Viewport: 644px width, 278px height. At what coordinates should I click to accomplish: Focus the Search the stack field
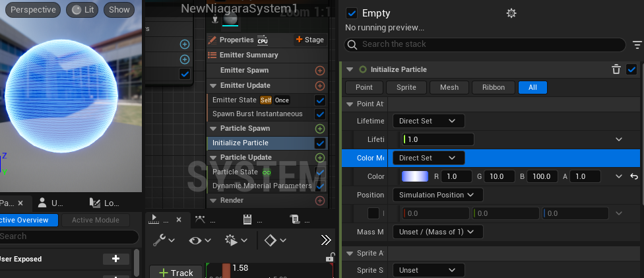pos(484,44)
